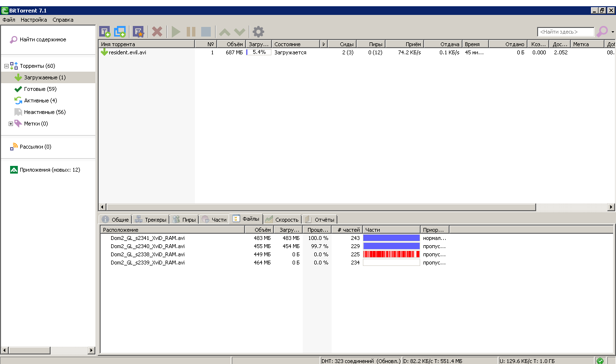Switch to the Пиры tab
Viewport: 616px width, 364px height.
point(184,219)
